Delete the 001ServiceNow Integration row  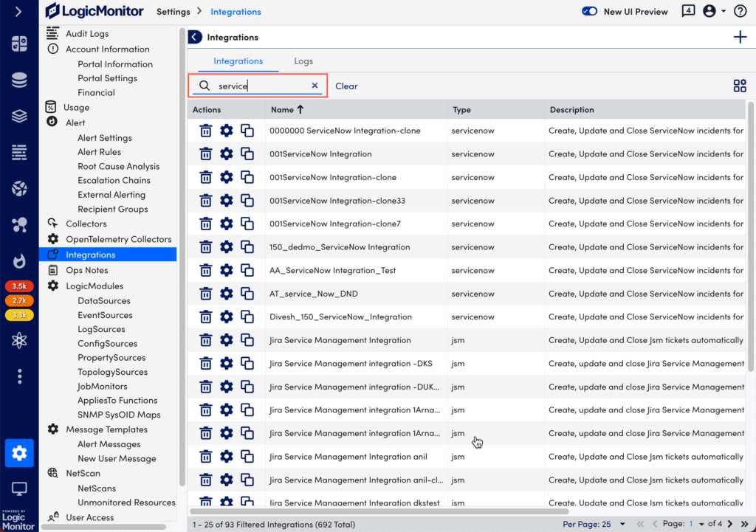coord(206,154)
